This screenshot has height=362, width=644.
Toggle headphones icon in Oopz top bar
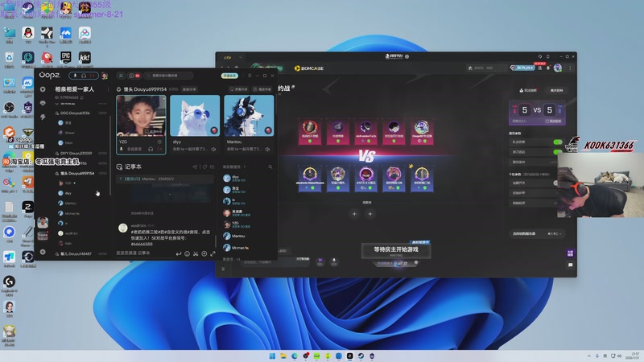(x=84, y=76)
